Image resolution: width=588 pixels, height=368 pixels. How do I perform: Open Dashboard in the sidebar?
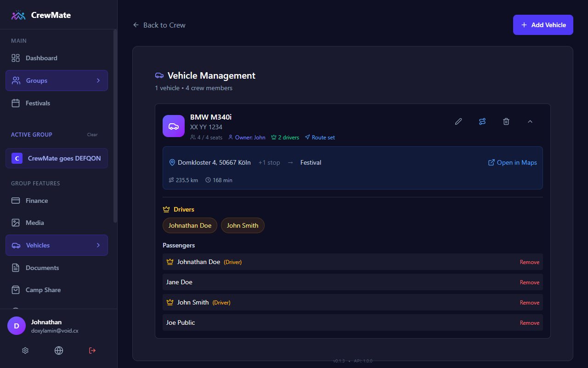tap(57, 58)
